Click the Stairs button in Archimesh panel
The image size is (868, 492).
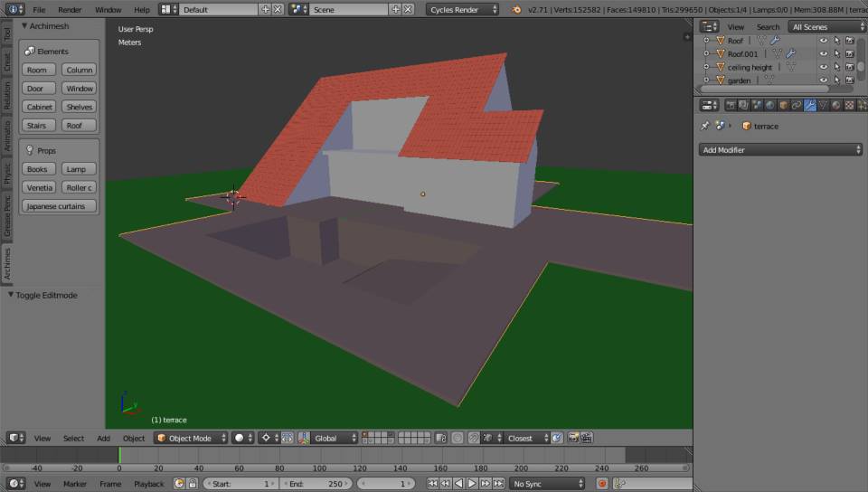coord(39,126)
